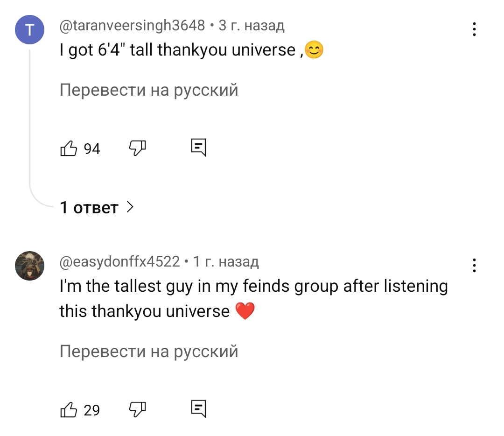The width and height of the screenshot is (504, 436).
Task: Open the options menu for the second comment
Action: coord(474,266)
